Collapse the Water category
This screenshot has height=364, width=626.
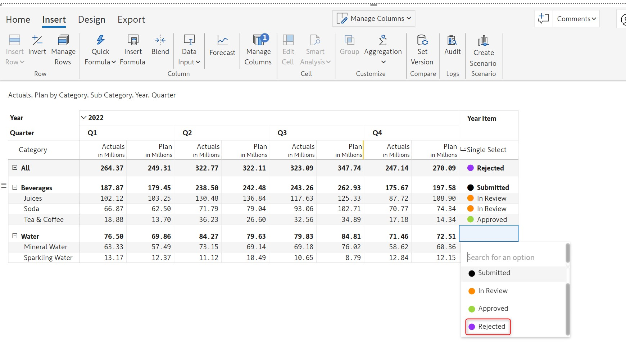coord(15,236)
